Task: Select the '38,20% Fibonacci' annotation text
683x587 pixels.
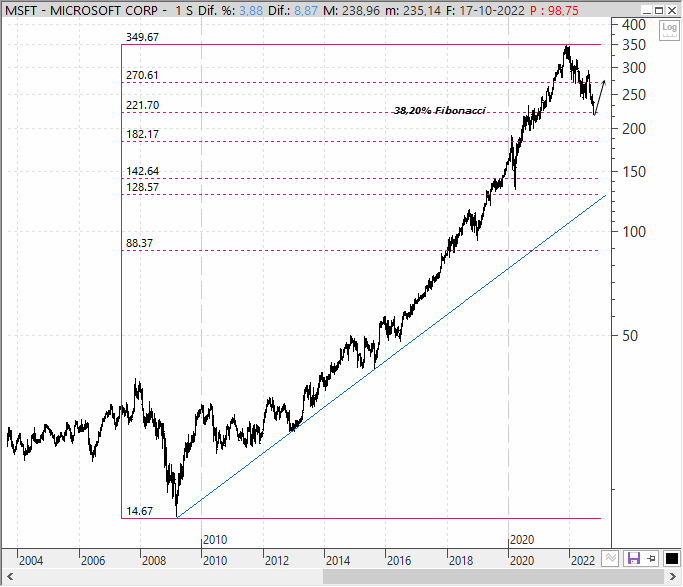Action: pyautogui.click(x=440, y=111)
